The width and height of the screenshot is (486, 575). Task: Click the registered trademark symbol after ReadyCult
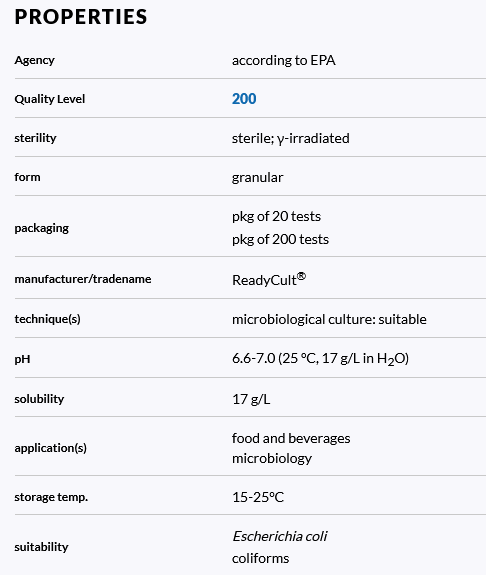point(301,276)
